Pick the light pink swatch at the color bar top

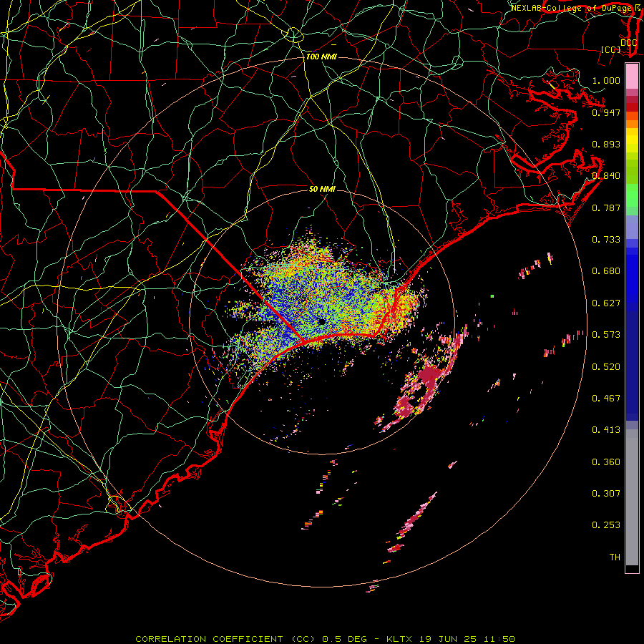coord(632,77)
